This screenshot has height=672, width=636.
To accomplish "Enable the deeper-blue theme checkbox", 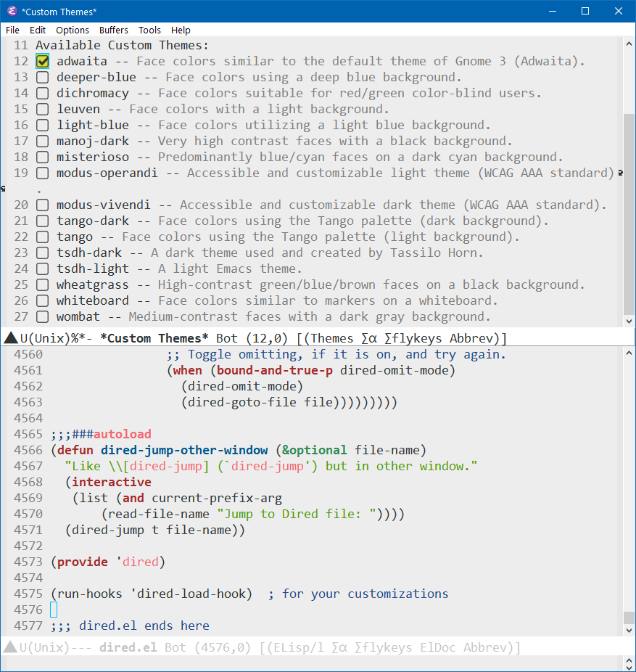I will (42, 77).
